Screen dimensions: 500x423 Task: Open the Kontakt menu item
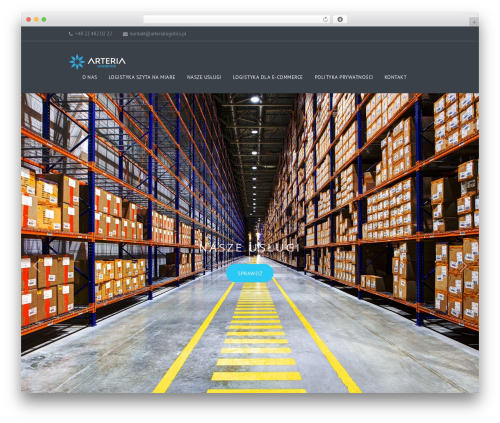pyautogui.click(x=395, y=77)
